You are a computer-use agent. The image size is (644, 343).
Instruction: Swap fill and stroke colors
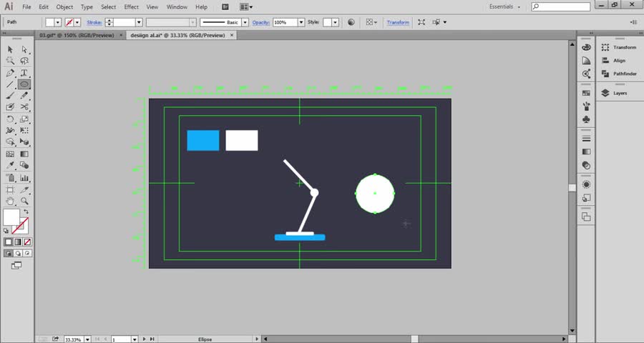26,212
